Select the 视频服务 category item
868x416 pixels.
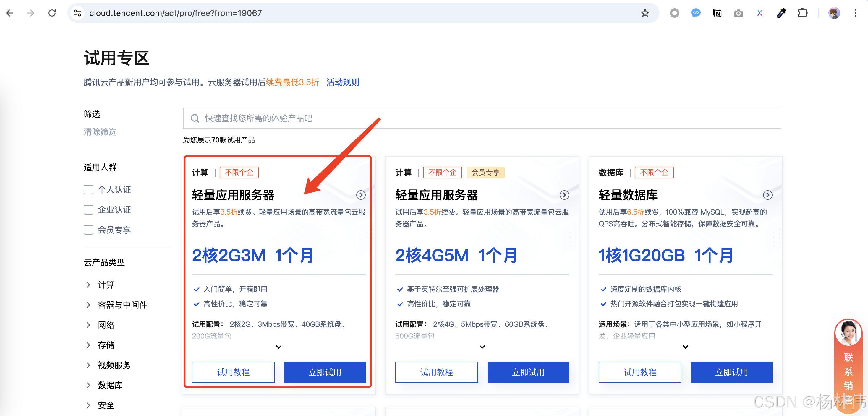coord(114,365)
